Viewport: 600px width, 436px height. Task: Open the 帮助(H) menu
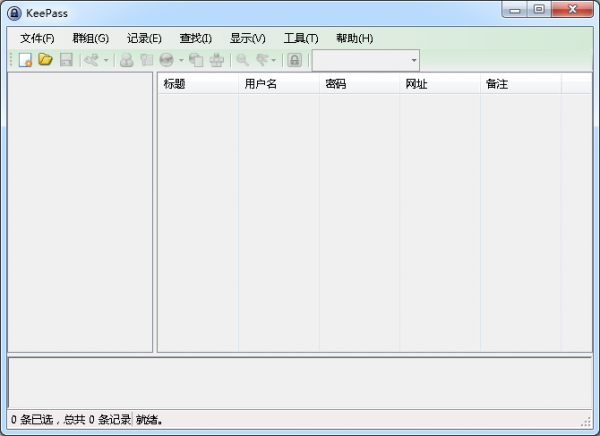coord(354,38)
